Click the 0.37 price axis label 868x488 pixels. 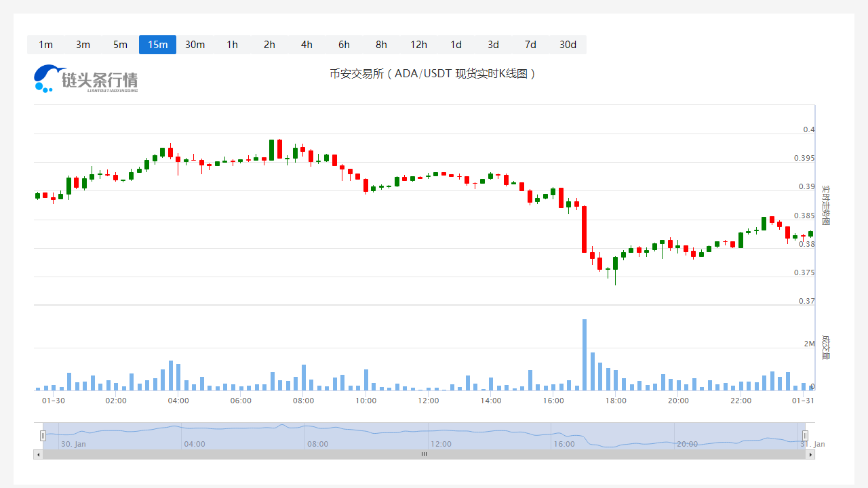click(x=807, y=301)
